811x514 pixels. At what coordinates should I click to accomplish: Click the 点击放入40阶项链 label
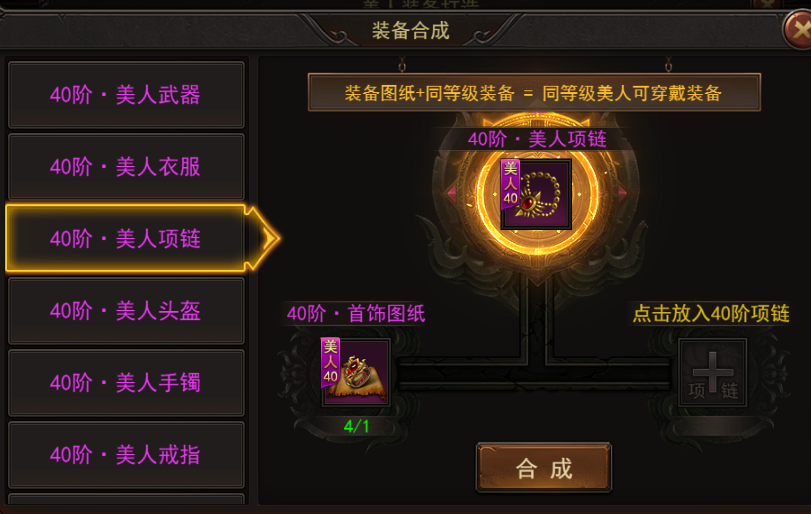(711, 313)
